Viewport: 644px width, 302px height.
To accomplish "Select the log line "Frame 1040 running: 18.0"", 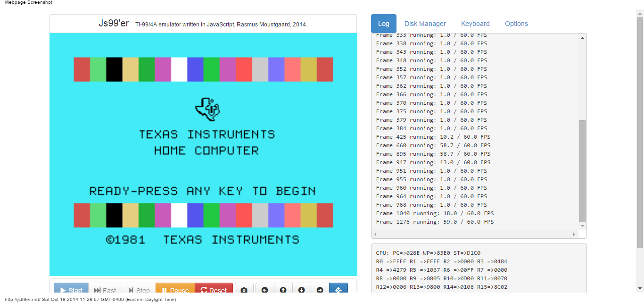I will [435, 213].
